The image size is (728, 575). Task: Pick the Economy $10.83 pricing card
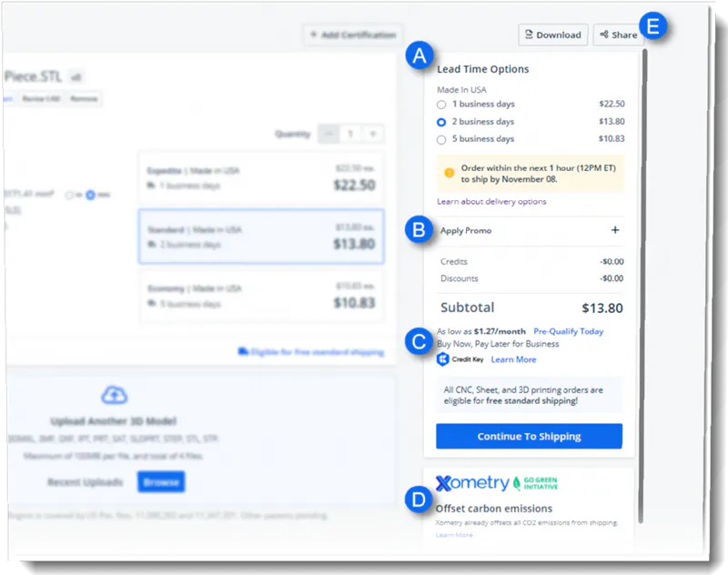tap(261, 296)
